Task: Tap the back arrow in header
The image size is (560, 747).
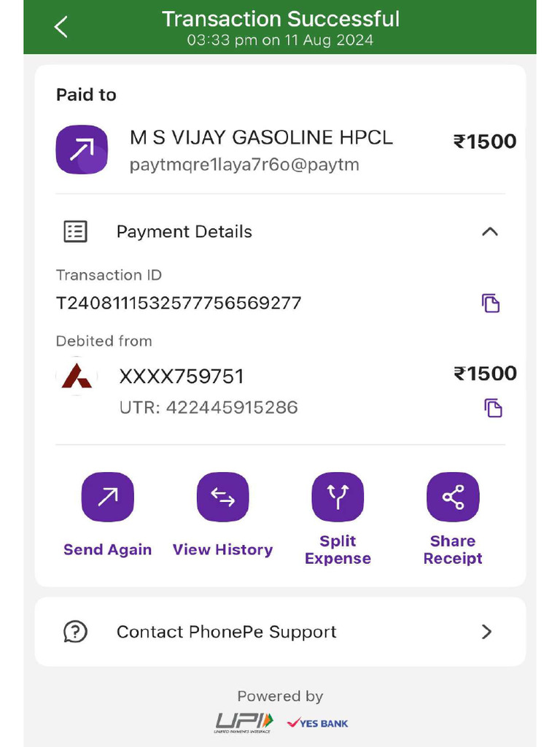Action: [61, 28]
